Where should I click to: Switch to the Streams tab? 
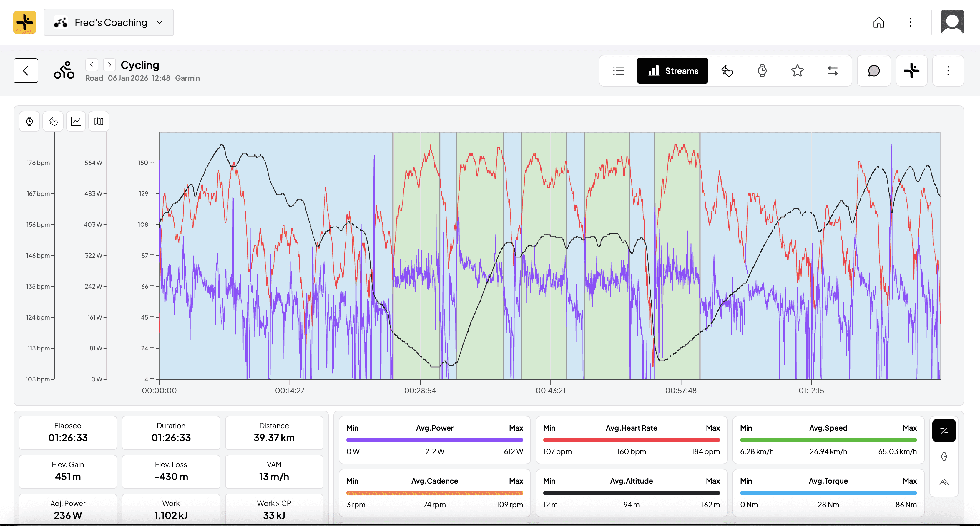(672, 71)
